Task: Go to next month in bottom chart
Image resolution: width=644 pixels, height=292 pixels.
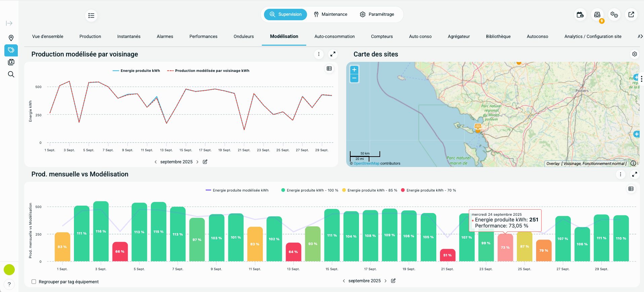Action: tap(386, 281)
